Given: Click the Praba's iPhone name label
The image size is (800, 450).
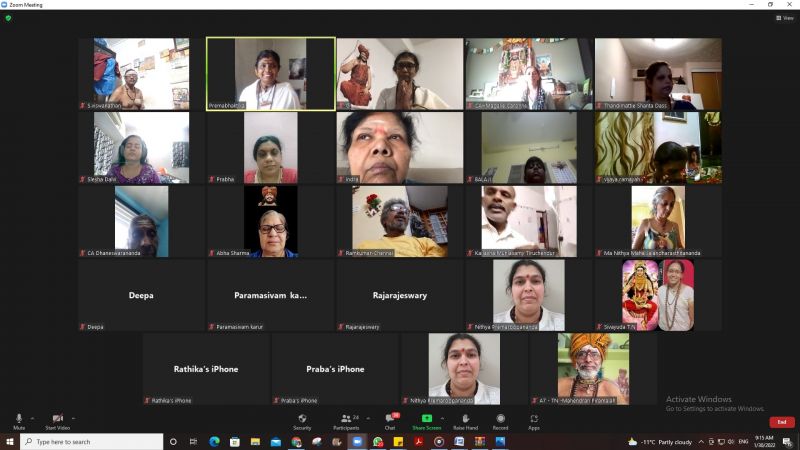Looking at the screenshot, I should 299,401.
